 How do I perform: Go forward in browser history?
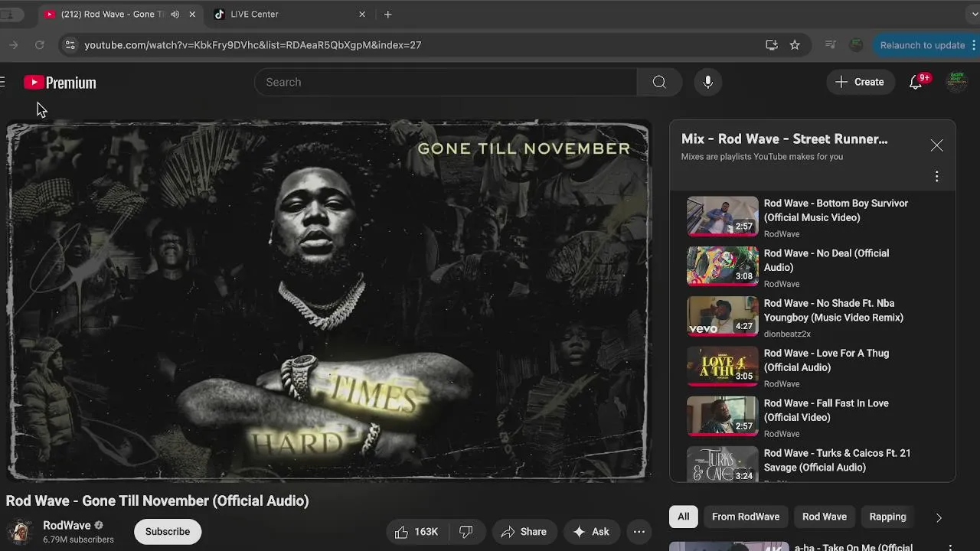tap(13, 45)
